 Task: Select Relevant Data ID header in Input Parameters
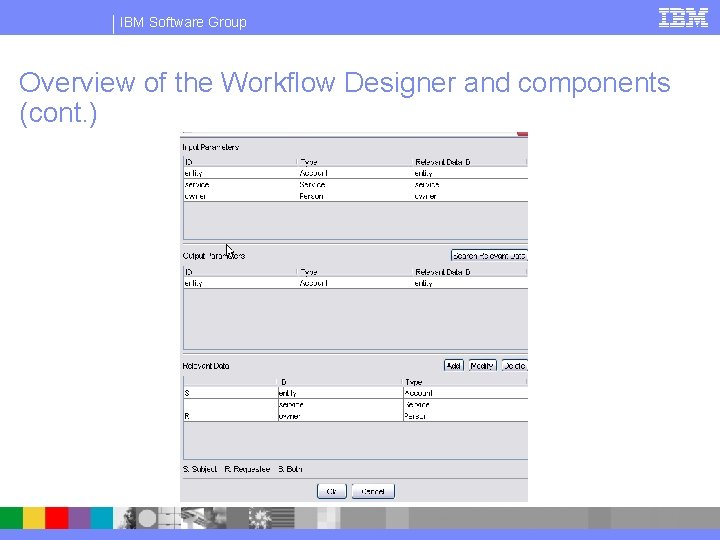click(470, 162)
